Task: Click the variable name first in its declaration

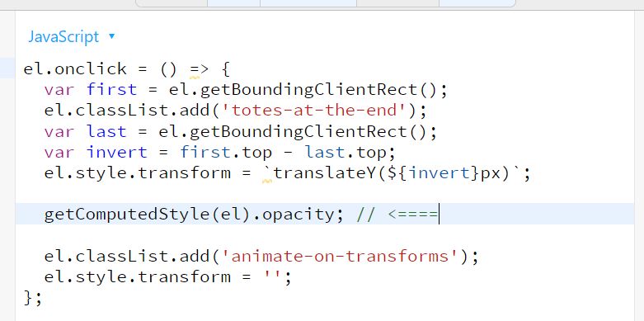Action: tap(111, 89)
